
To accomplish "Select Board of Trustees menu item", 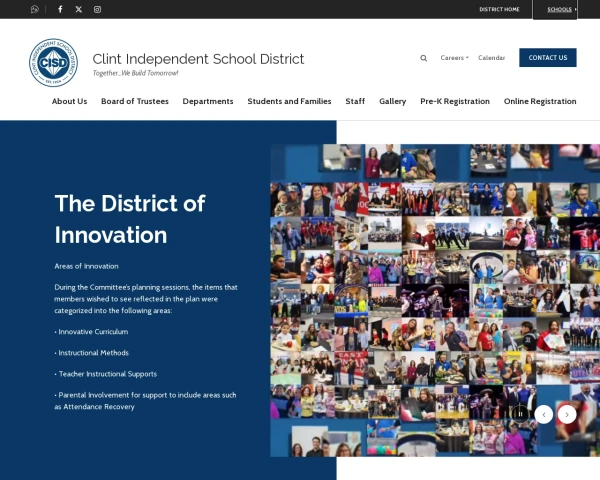I will click(135, 101).
